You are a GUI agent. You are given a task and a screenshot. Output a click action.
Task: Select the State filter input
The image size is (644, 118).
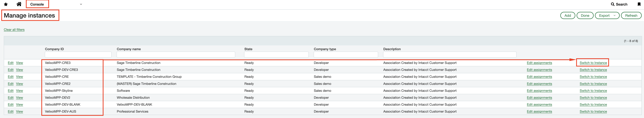pos(276,54)
